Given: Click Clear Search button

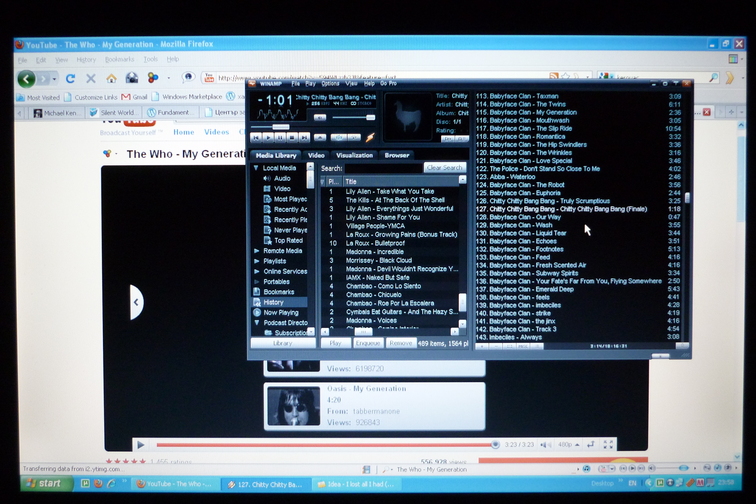Looking at the screenshot, I should (445, 167).
